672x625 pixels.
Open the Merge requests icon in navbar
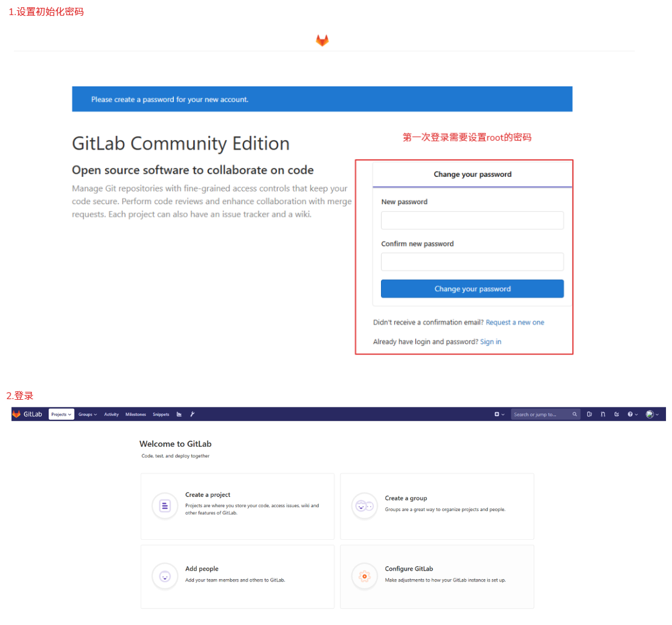point(603,414)
